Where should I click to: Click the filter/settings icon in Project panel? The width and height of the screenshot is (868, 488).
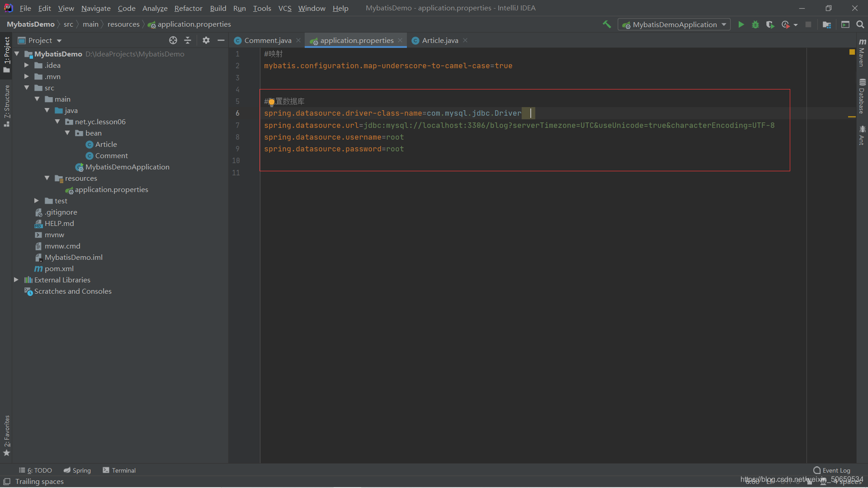pyautogui.click(x=205, y=40)
